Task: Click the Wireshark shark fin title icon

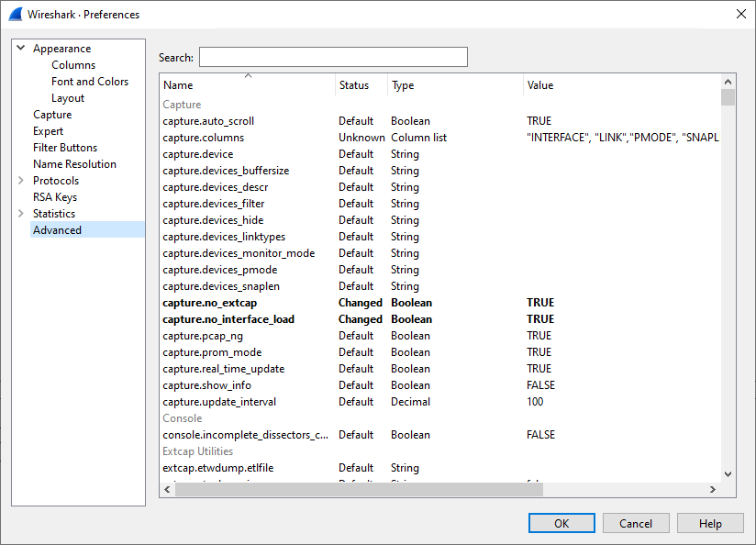Action: coord(15,14)
